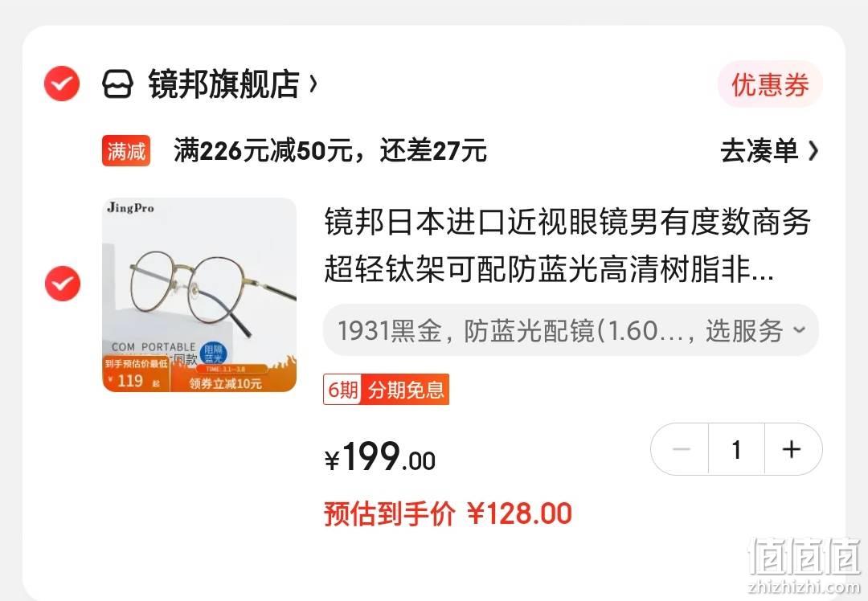Tap the 预估到手价 ¥128.00 estimate
Image resolution: width=868 pixels, height=601 pixels.
coord(448,513)
